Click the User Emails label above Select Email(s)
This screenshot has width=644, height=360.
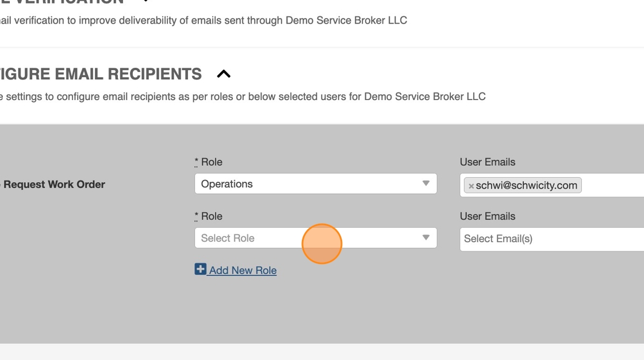coord(488,216)
